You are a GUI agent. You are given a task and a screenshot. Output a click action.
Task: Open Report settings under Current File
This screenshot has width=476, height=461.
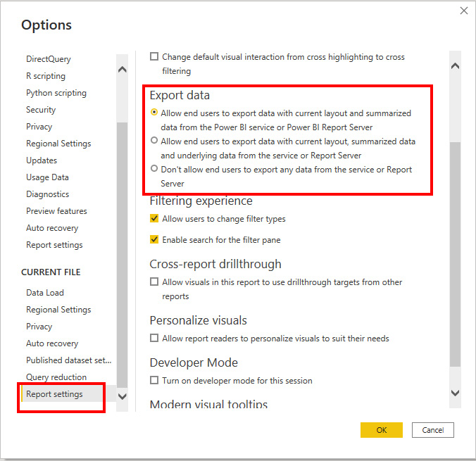click(55, 394)
